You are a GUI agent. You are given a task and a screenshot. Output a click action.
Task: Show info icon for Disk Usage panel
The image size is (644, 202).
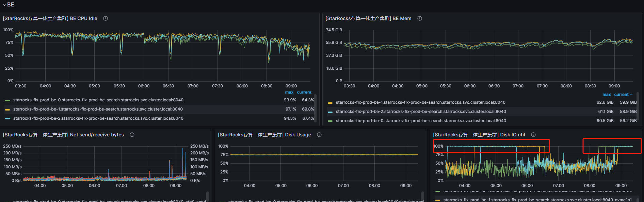click(319, 135)
